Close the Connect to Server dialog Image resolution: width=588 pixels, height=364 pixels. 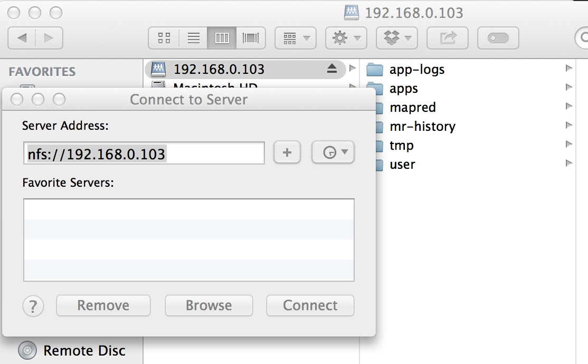click(x=17, y=100)
